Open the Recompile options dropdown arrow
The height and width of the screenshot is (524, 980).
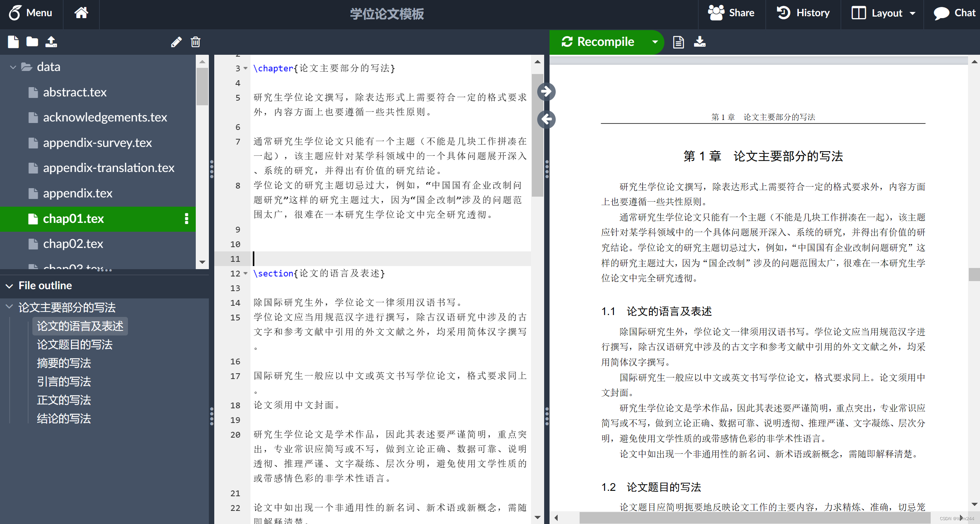tap(654, 42)
